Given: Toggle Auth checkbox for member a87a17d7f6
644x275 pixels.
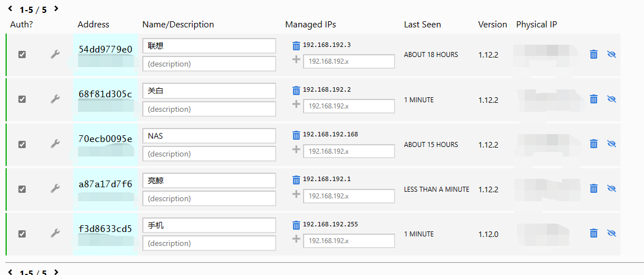Looking at the screenshot, I should [x=22, y=189].
